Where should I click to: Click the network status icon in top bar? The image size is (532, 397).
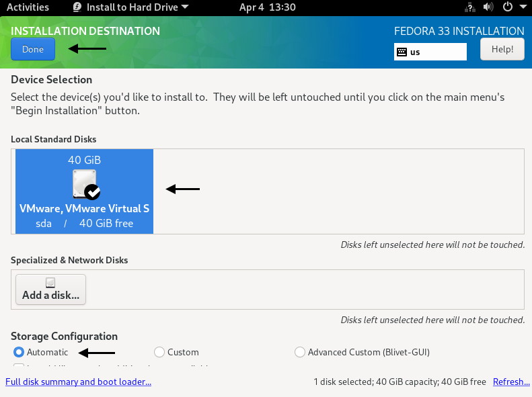point(469,7)
